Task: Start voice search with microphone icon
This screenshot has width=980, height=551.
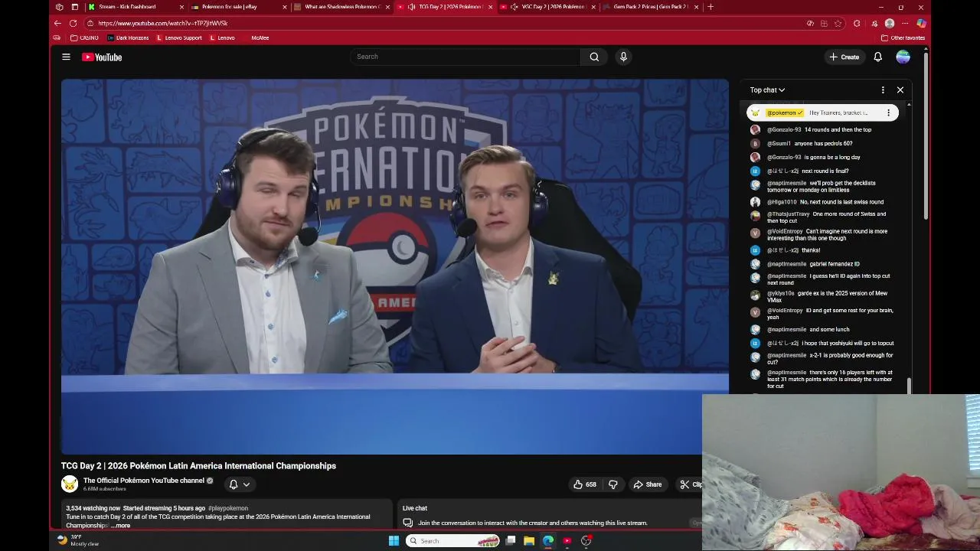Action: coord(623,57)
